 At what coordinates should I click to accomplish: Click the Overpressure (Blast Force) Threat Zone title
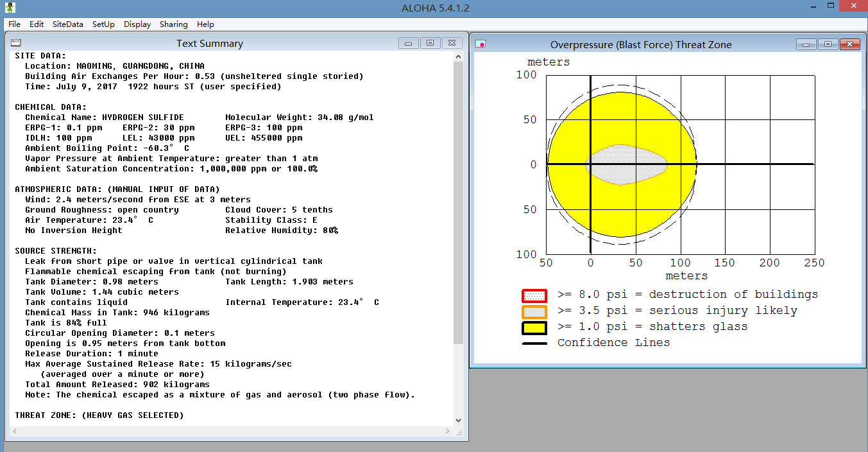pyautogui.click(x=641, y=45)
